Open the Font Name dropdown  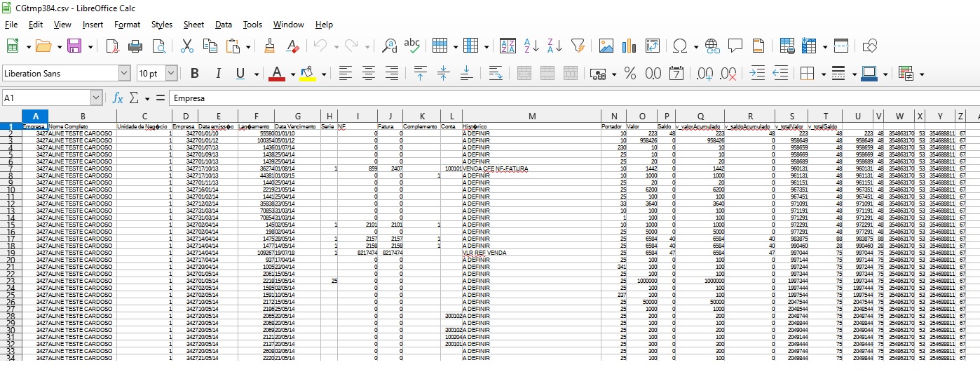point(125,73)
